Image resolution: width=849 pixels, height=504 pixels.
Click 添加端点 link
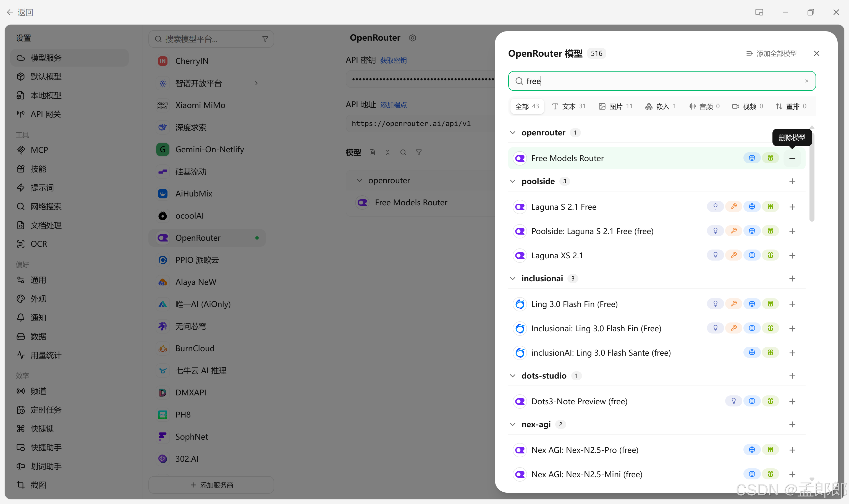point(393,105)
